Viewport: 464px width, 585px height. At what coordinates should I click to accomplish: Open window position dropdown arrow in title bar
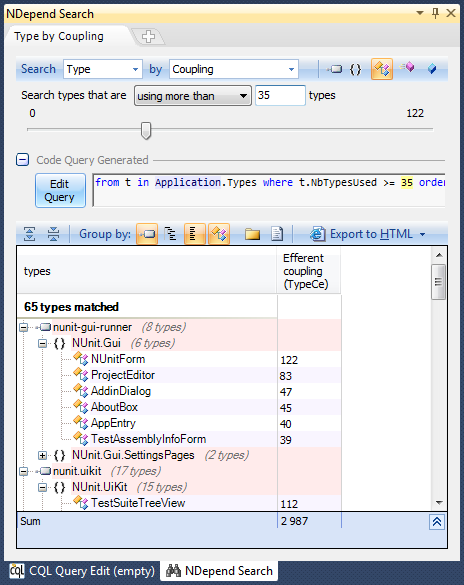(x=420, y=13)
